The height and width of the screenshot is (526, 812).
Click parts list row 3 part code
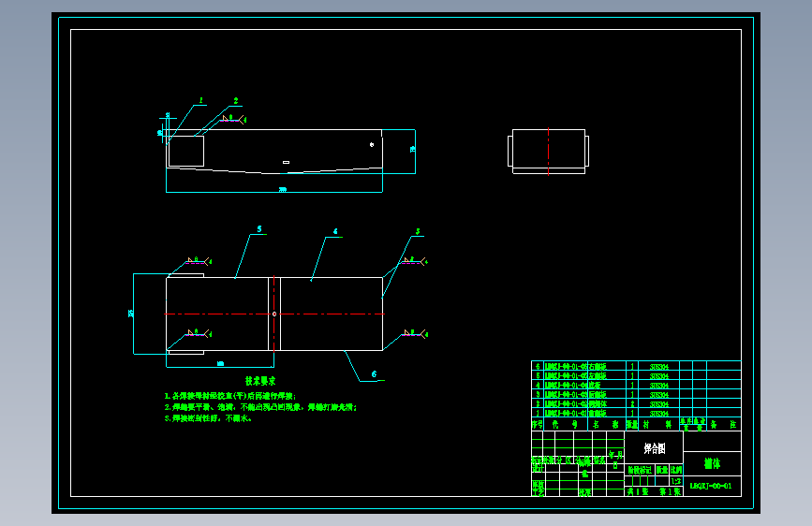[x=566, y=395]
